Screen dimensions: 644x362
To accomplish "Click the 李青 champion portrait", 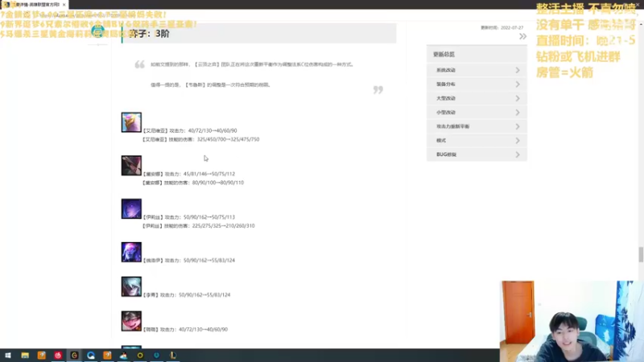I will pos(131,286).
